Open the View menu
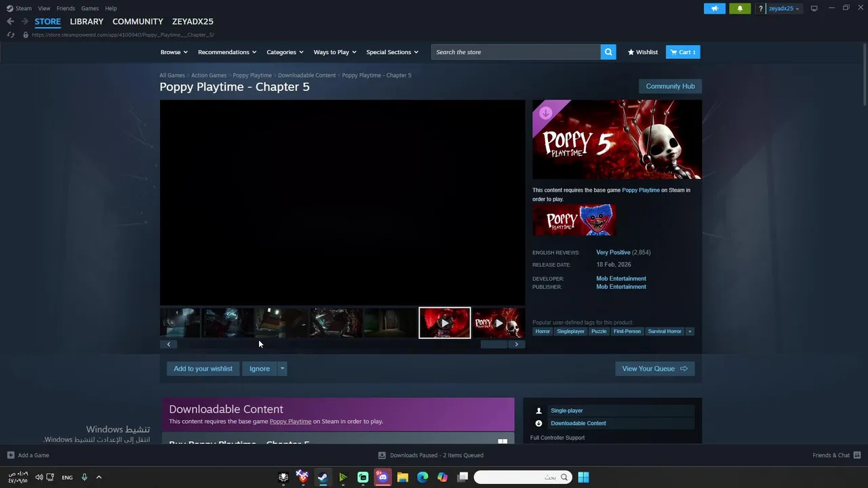Viewport: 868px width, 488px height. click(x=44, y=8)
